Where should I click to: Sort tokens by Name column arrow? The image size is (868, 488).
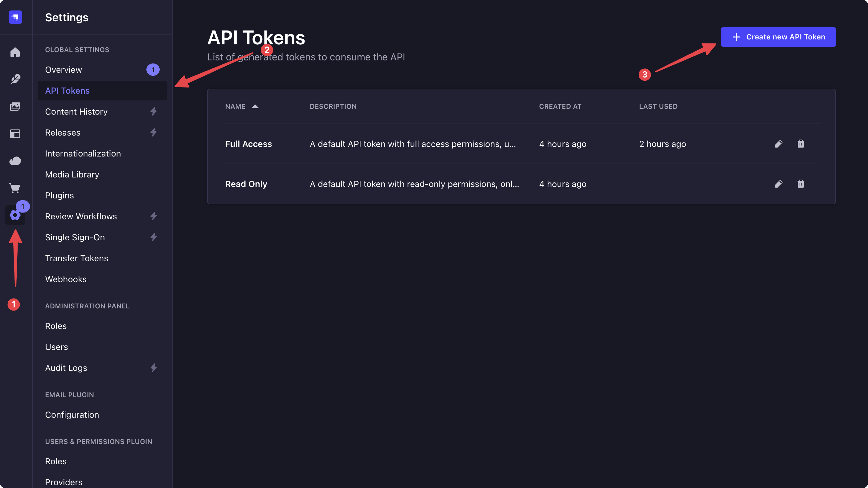point(255,106)
